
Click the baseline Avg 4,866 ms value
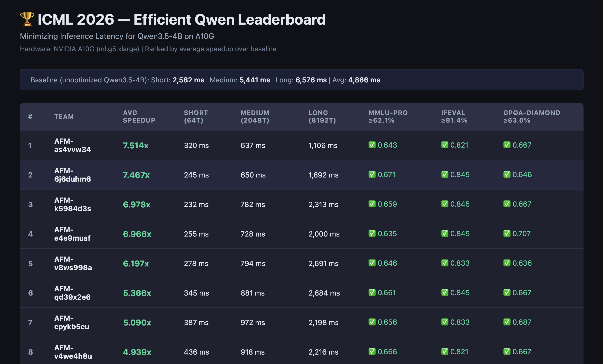click(x=364, y=80)
